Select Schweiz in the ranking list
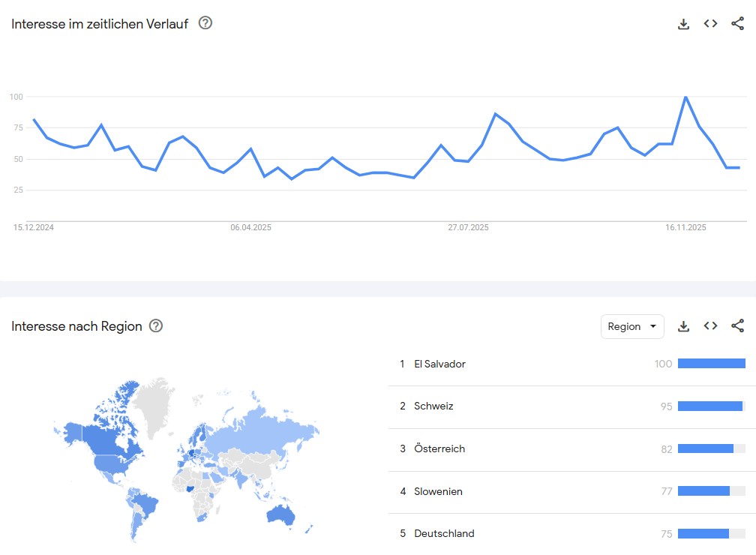756x555 pixels. click(x=433, y=406)
